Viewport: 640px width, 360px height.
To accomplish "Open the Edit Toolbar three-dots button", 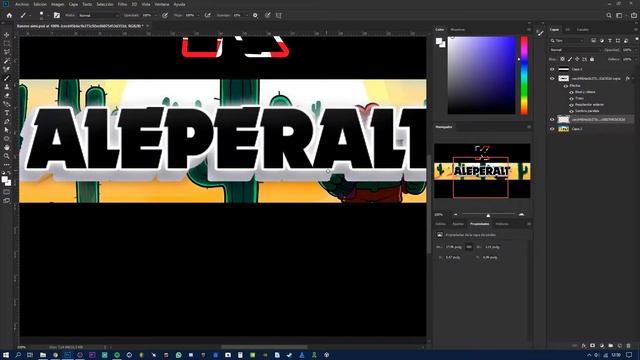I will pos(7,164).
